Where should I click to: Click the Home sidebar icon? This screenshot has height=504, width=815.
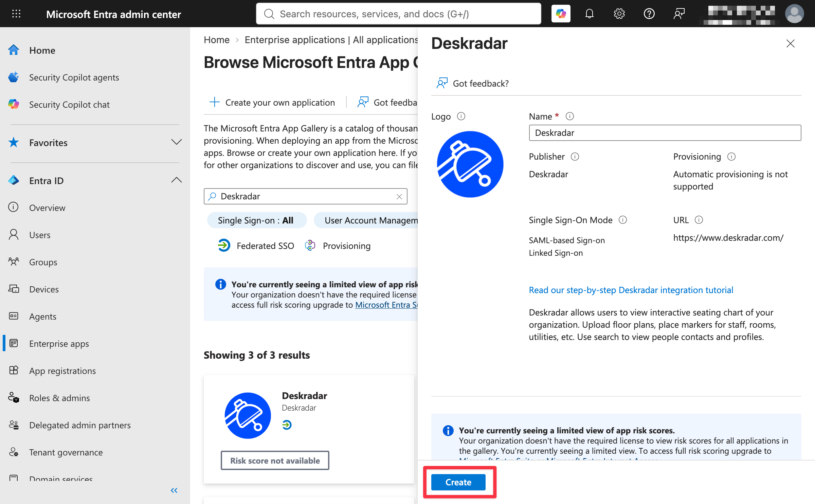[x=14, y=50]
